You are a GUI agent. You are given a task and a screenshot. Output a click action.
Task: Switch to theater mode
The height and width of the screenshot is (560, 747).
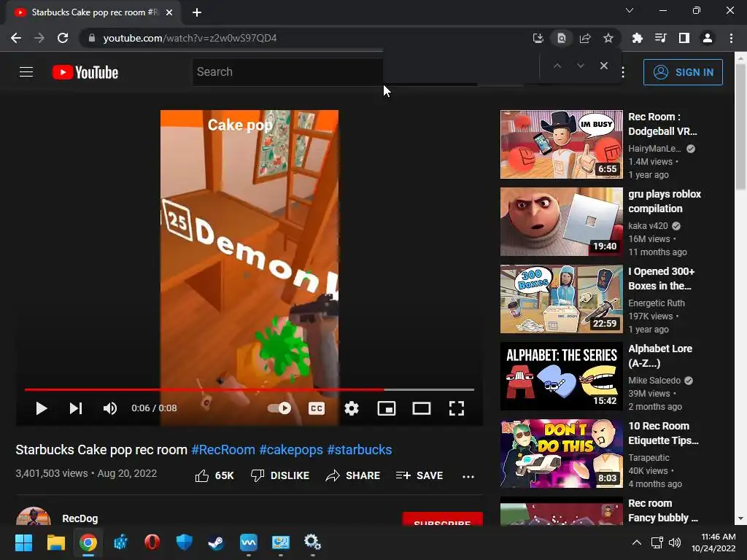point(422,408)
